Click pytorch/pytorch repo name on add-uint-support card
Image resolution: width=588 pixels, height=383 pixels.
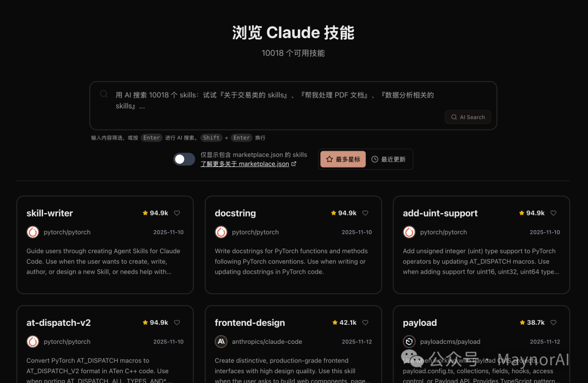[x=444, y=232]
